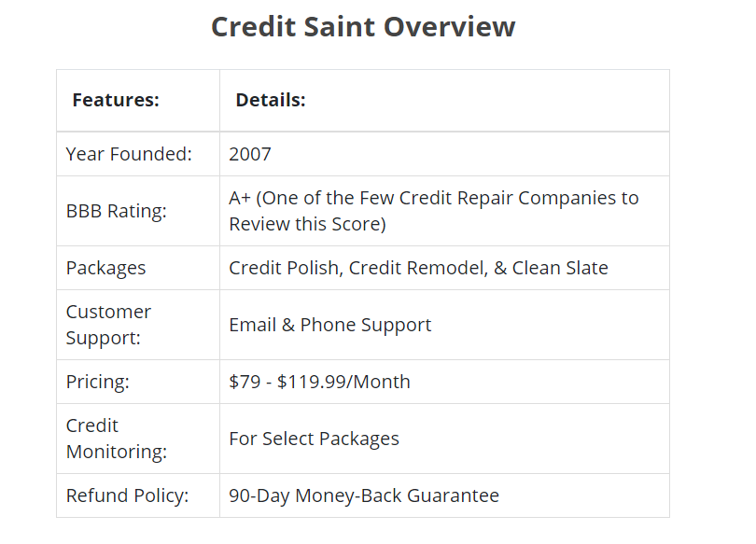Click the Credit Monitoring: label
Screen dimensions: 756x544
116,439
